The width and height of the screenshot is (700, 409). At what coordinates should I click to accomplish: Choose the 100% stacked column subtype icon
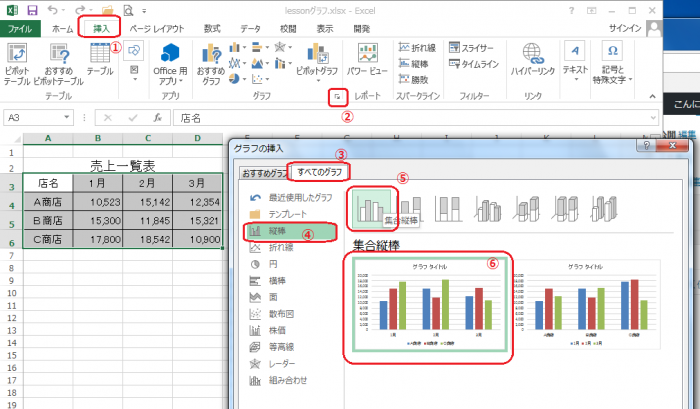tap(448, 208)
